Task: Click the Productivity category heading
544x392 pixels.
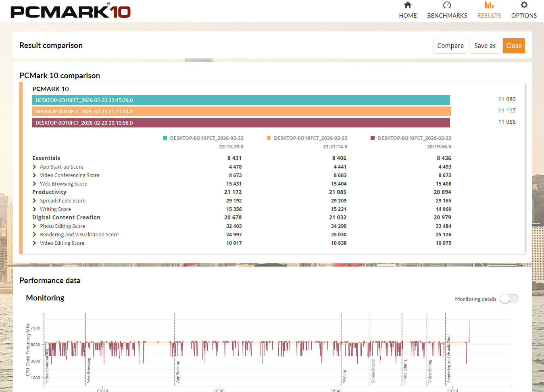Action: (x=49, y=192)
